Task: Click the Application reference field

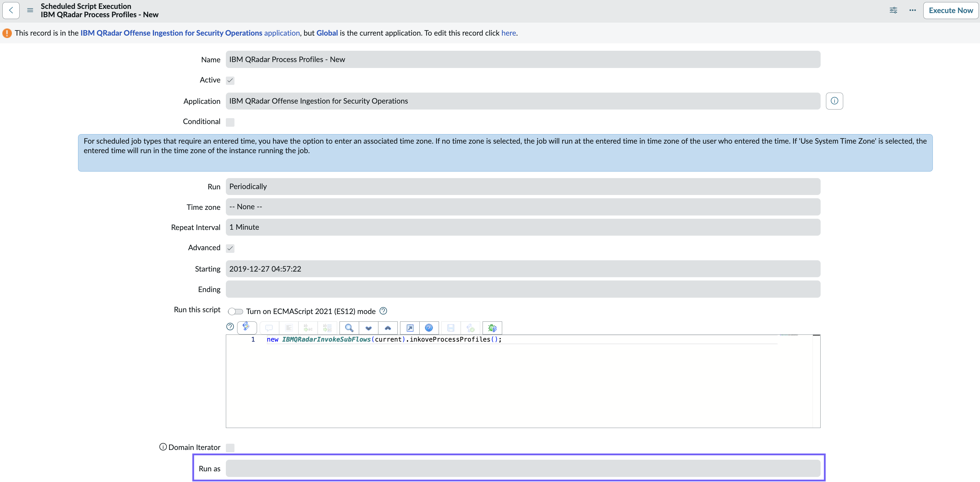Action: [523, 101]
